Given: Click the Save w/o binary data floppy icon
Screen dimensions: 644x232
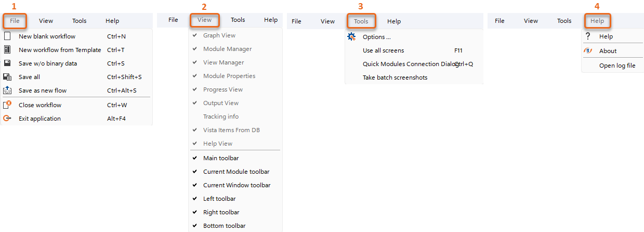Looking at the screenshot, I should 7,63.
